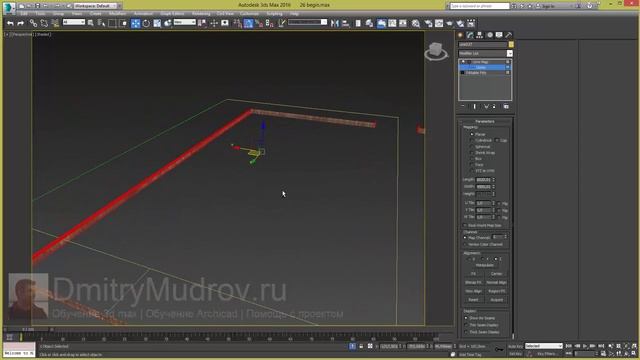Switch to the Hierarchy command panel tab

pos(480,35)
